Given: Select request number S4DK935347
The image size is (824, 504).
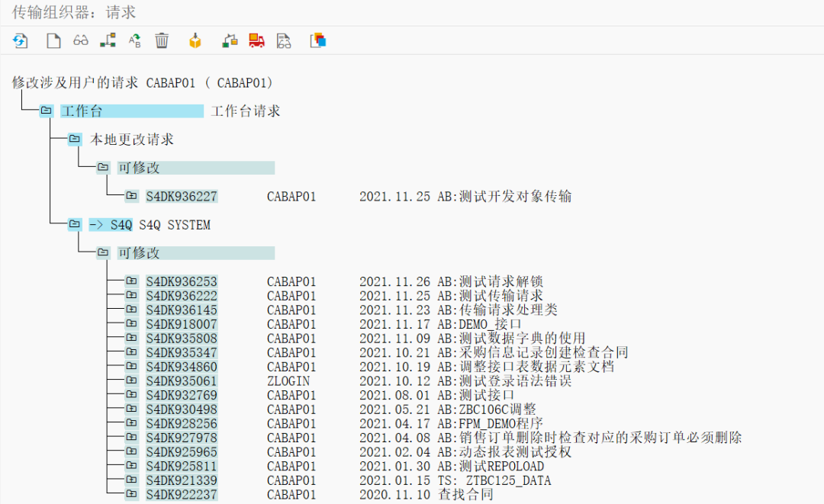Looking at the screenshot, I should tap(182, 352).
